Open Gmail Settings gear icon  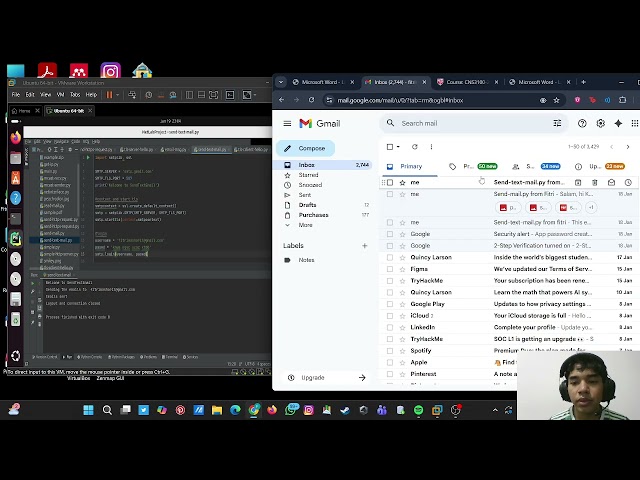600,123
